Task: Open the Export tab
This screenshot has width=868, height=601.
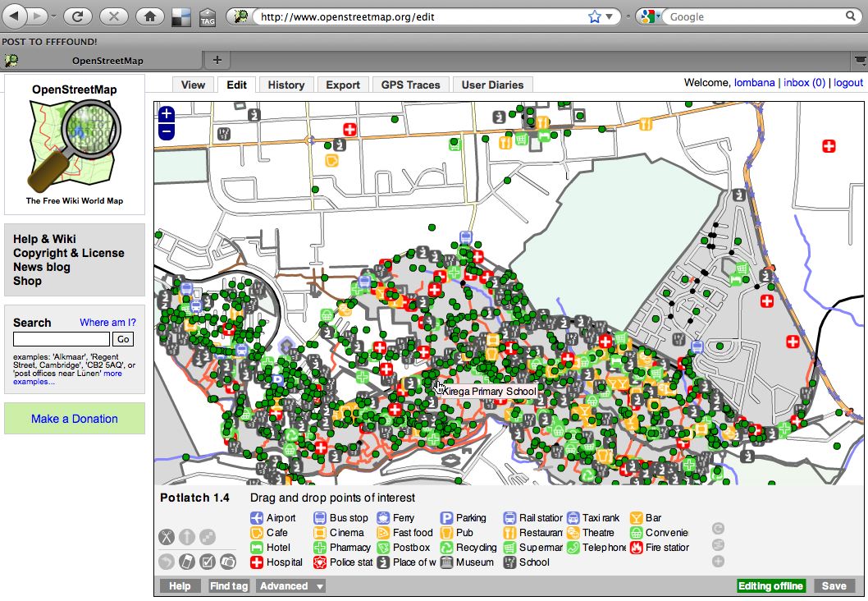Action: (x=343, y=85)
